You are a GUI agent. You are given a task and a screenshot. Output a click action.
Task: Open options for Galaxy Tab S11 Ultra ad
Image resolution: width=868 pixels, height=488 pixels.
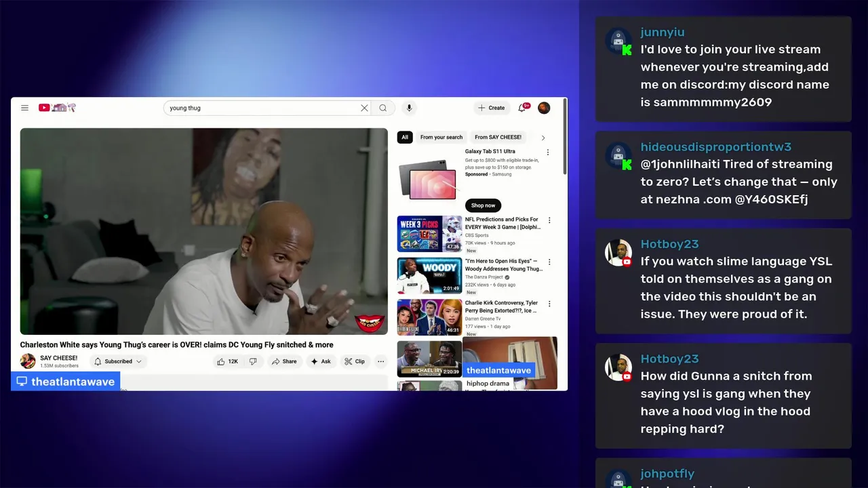(x=548, y=152)
